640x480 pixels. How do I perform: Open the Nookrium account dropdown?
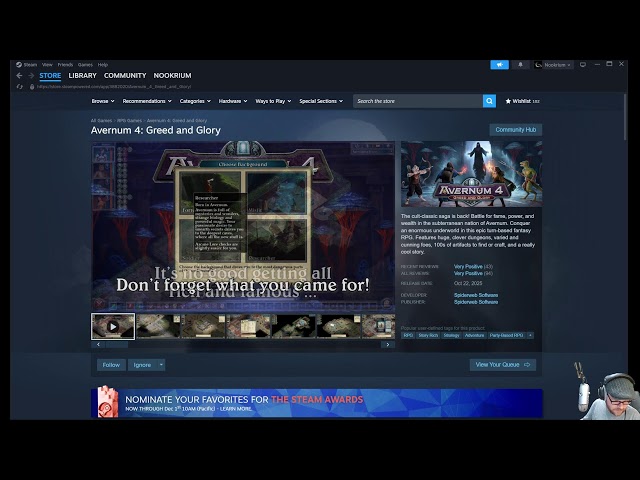coord(553,65)
